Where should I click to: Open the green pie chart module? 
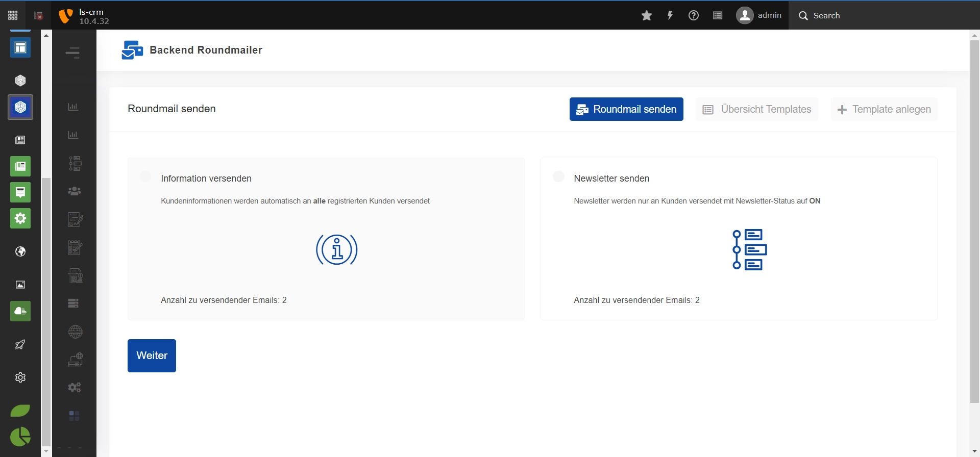coord(20,437)
